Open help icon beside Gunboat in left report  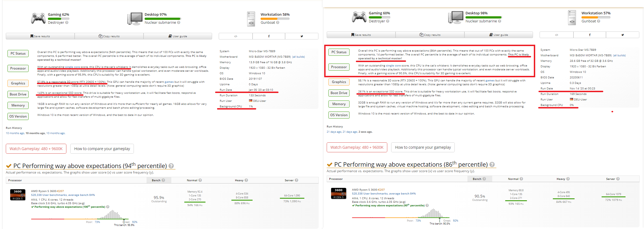point(278,23)
